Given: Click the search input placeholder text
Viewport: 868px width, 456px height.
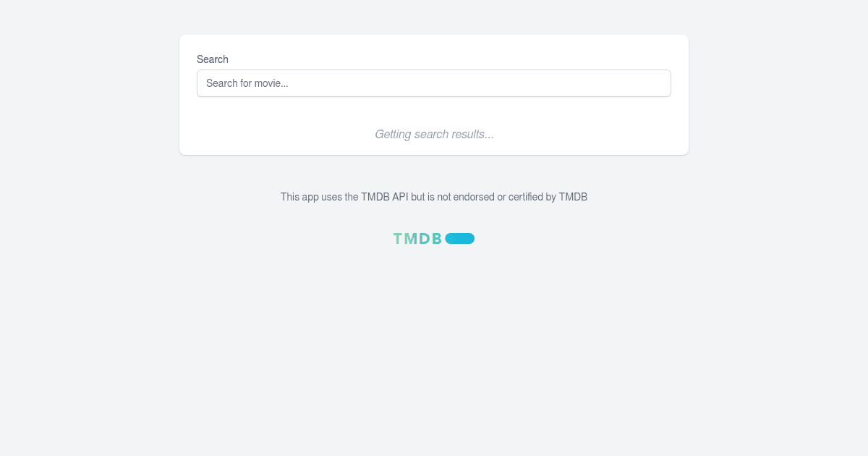Looking at the screenshot, I should 247,83.
